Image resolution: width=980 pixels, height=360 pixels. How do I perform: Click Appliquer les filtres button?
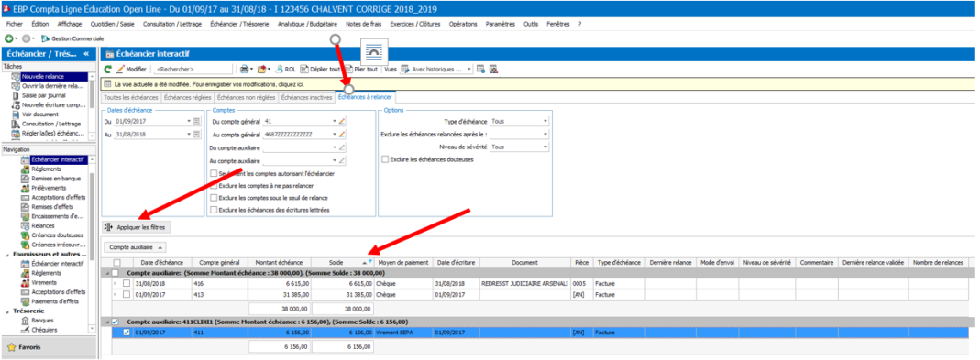[x=136, y=227]
